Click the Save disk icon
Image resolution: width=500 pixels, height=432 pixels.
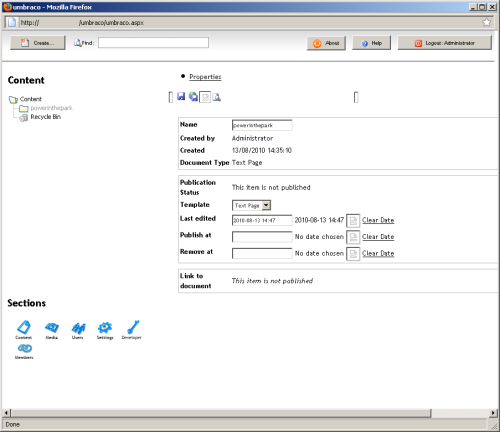tap(181, 97)
